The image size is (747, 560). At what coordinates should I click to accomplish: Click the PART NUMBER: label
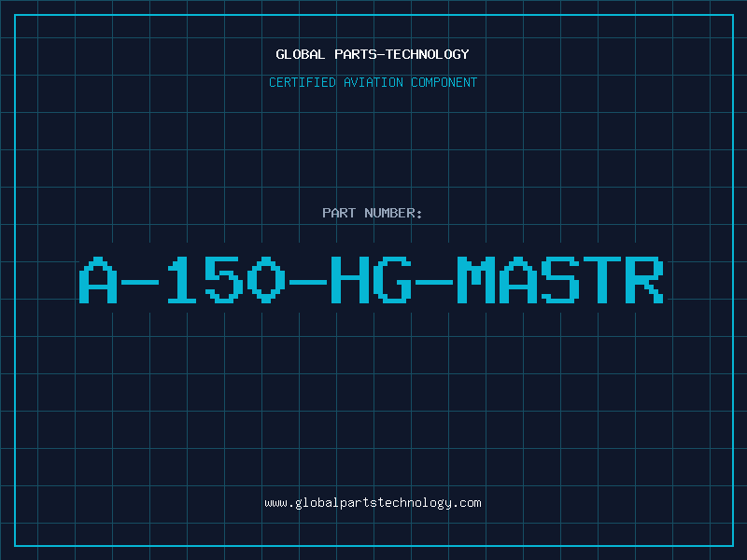pyautogui.click(x=373, y=213)
